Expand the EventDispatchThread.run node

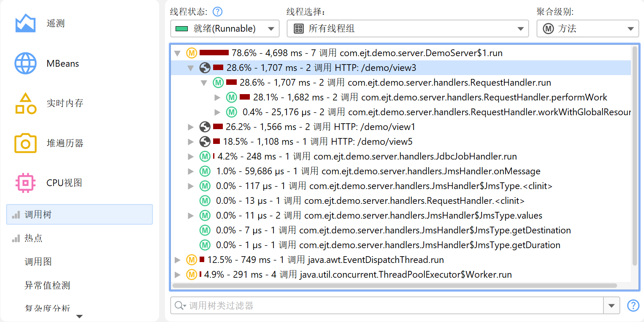coord(178,260)
